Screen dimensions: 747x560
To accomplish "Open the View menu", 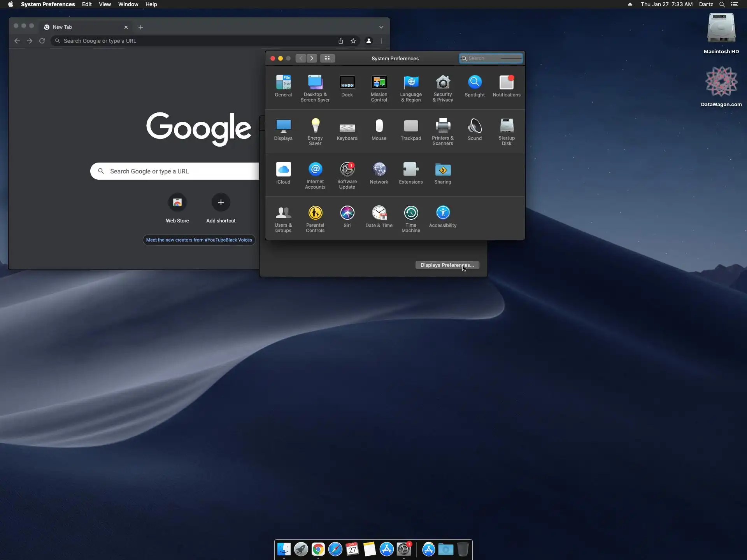I will point(105,4).
